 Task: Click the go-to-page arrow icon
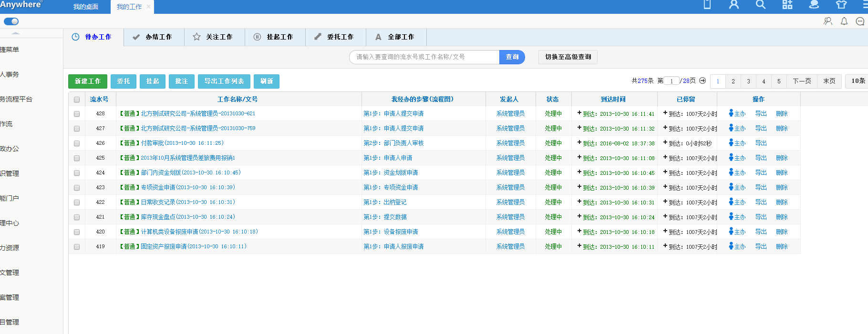(703, 81)
